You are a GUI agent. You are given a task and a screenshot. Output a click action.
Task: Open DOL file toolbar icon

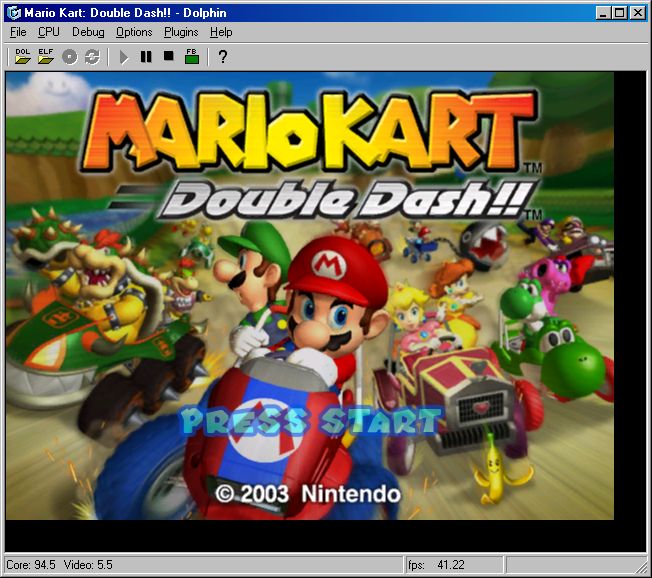[22, 56]
